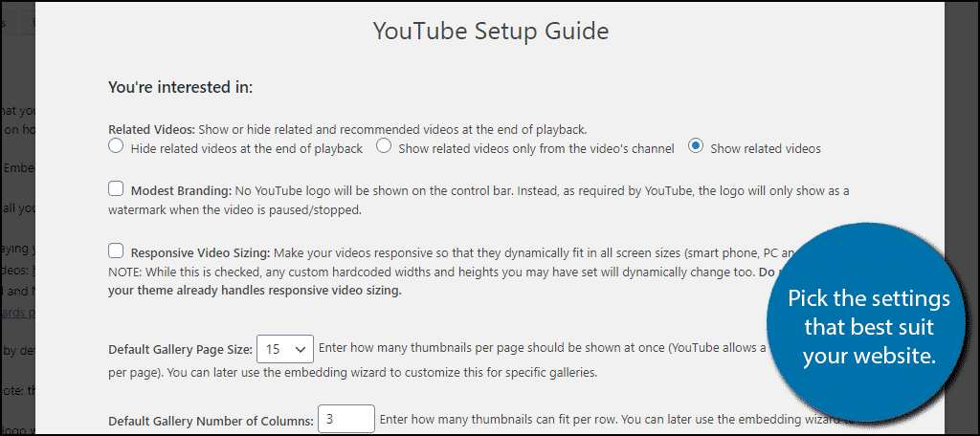Enable the Modest Branding checkbox

(x=116, y=188)
